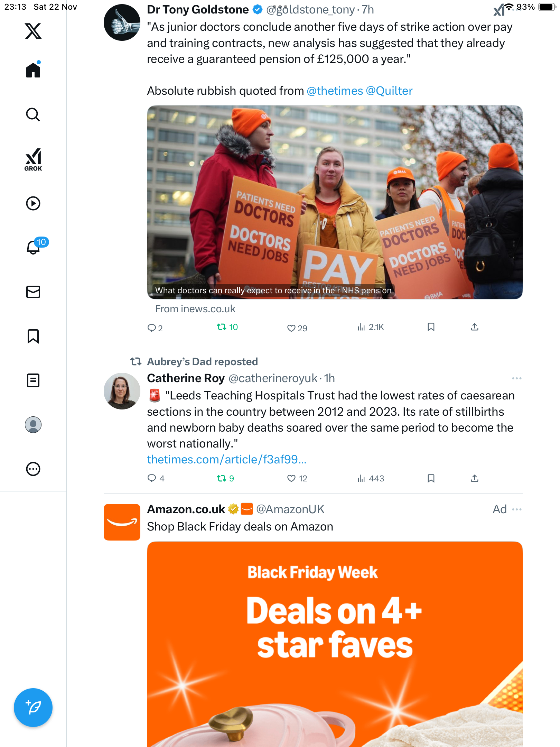Undo repost on Catherine Roy's post
Viewport: 560px width, 747px height.
[225, 478]
